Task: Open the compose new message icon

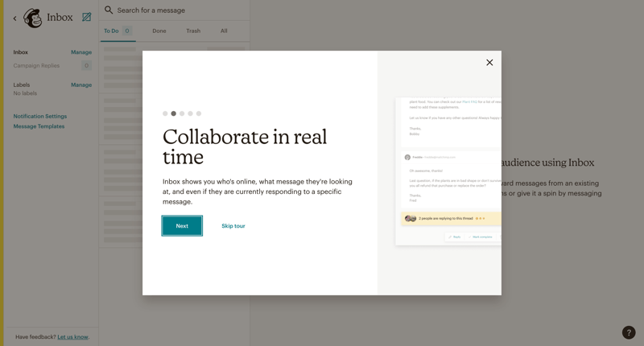Action: coord(87,17)
